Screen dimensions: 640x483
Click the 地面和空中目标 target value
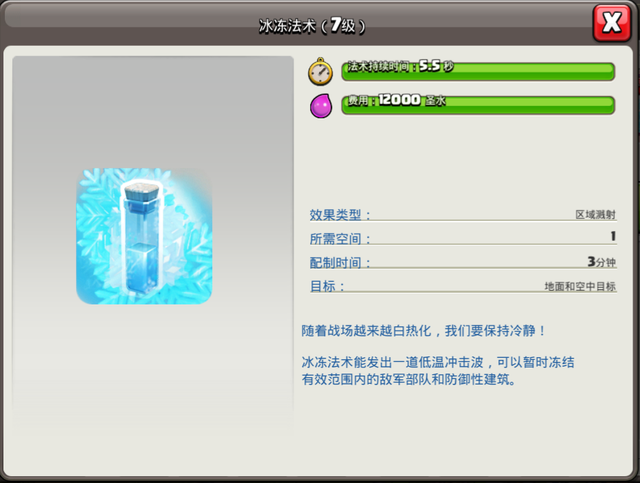tap(579, 286)
